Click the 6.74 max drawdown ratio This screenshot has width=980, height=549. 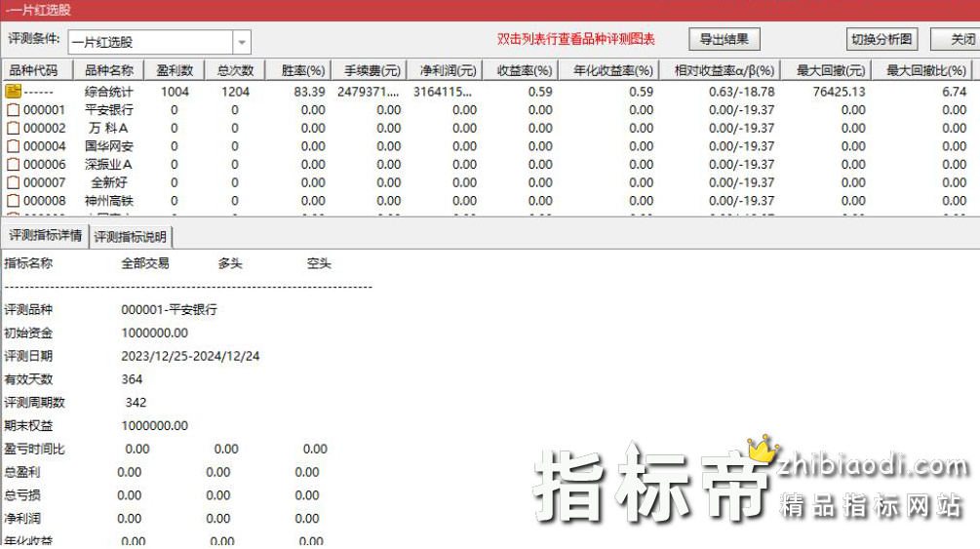[x=955, y=92]
